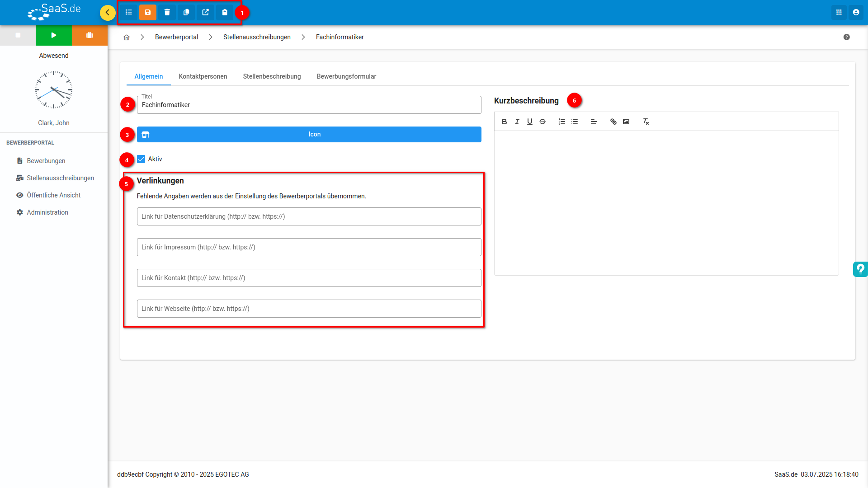868x488 pixels.
Task: Click the analog clock widget
Action: (54, 90)
